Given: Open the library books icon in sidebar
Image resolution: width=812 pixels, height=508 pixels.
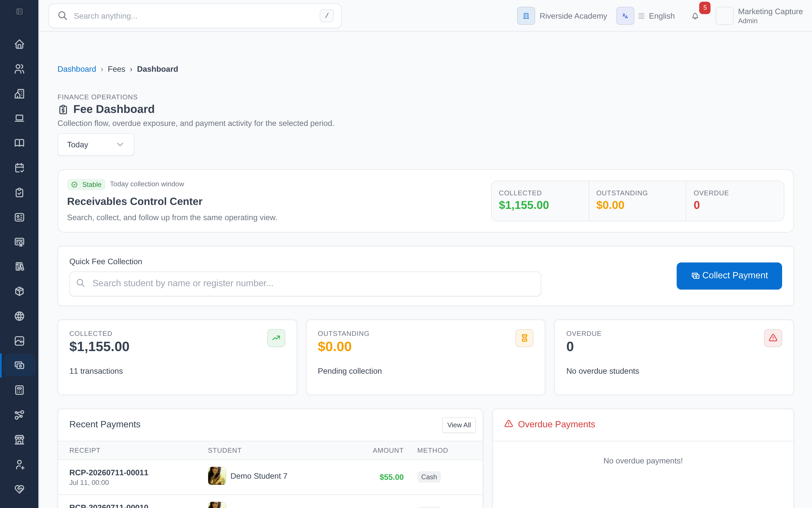Looking at the screenshot, I should (x=19, y=266).
